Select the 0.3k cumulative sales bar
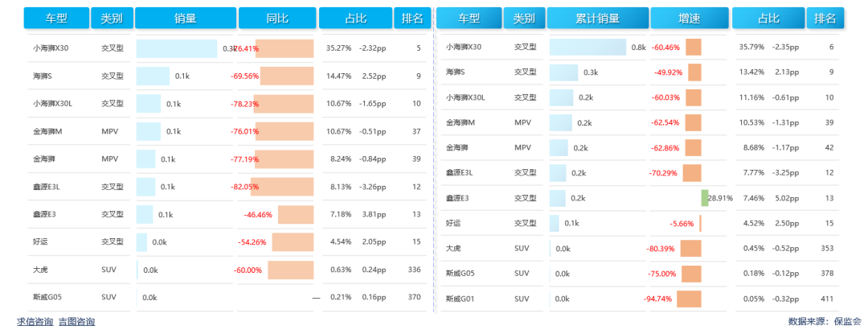This screenshot has width=868, height=330. click(563, 72)
